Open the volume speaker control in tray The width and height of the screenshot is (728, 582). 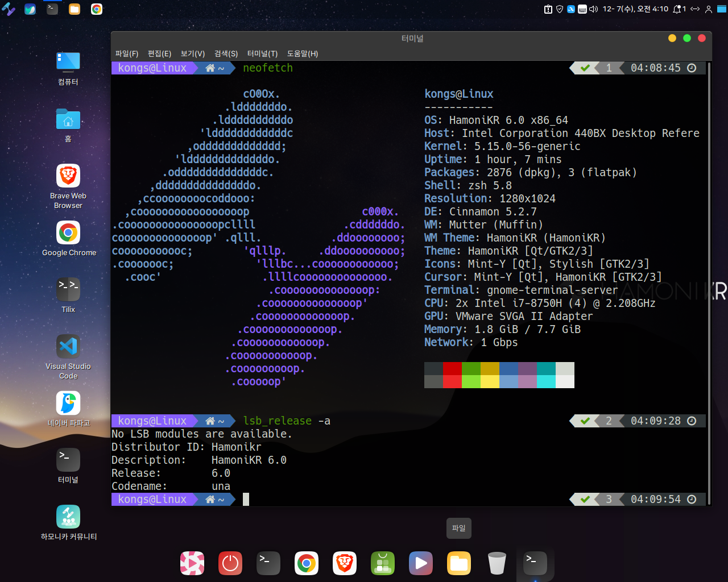(593, 9)
